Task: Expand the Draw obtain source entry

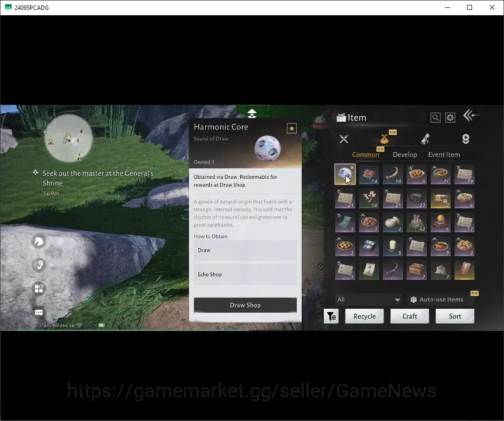Action: coord(245,250)
